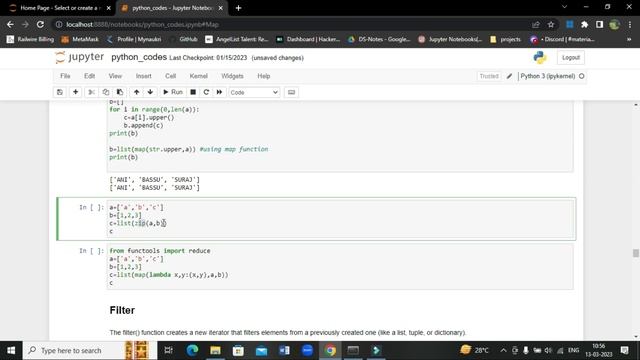Screen dimensions: 640x360
Task: Open the Mail app from taskbar
Action: (x=261, y=350)
